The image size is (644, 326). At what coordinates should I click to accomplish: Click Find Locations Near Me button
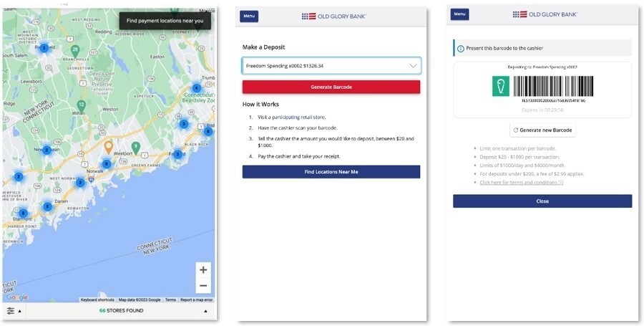point(331,172)
